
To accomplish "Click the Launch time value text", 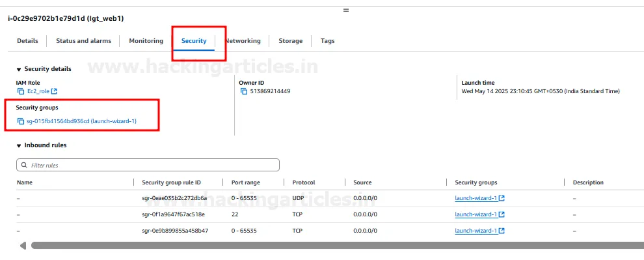I will [541, 91].
